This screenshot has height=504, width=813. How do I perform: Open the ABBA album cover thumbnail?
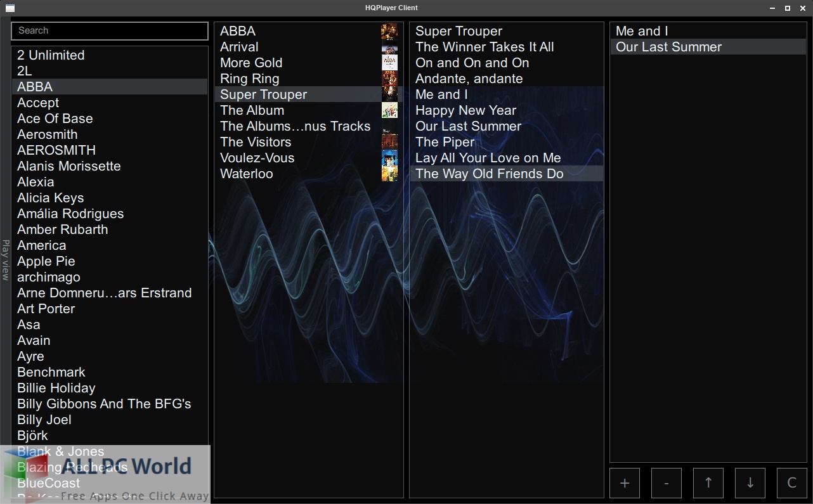pyautogui.click(x=389, y=31)
